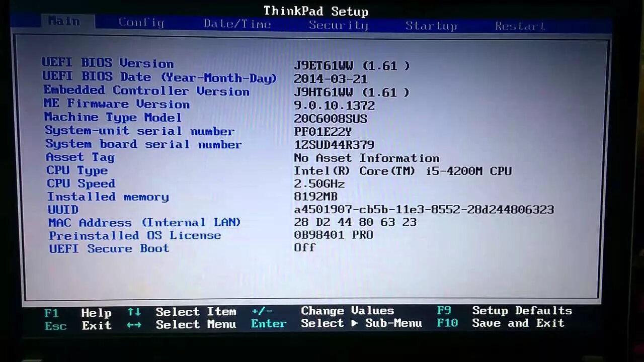644x362 pixels.
Task: Click the F1 key hint
Action: pos(51,314)
